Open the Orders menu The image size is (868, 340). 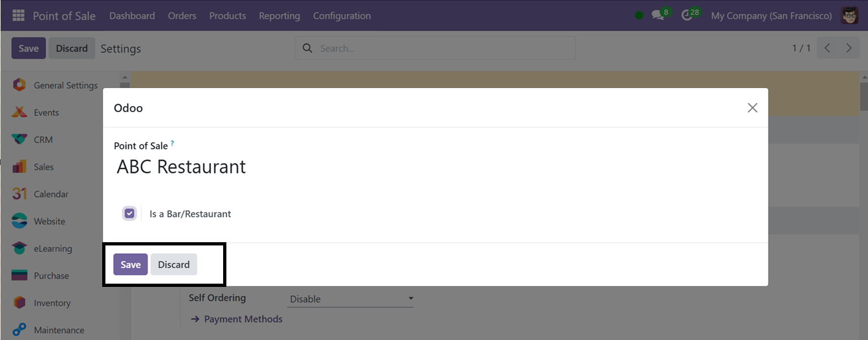[182, 16]
